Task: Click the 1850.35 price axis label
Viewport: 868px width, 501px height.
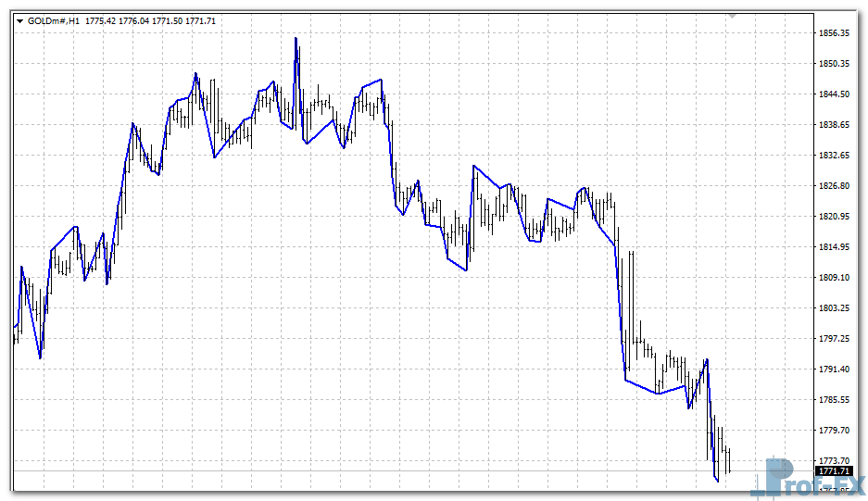Action: [x=834, y=64]
